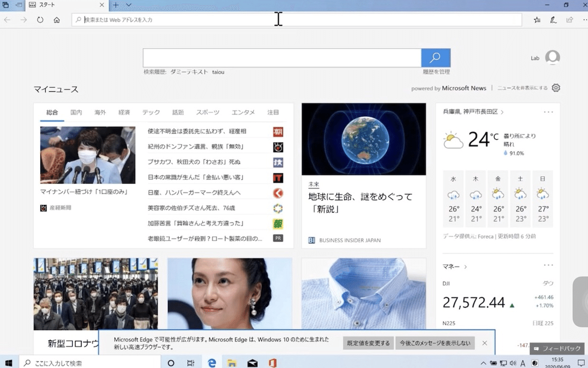Close the スタート tab

[x=102, y=5]
